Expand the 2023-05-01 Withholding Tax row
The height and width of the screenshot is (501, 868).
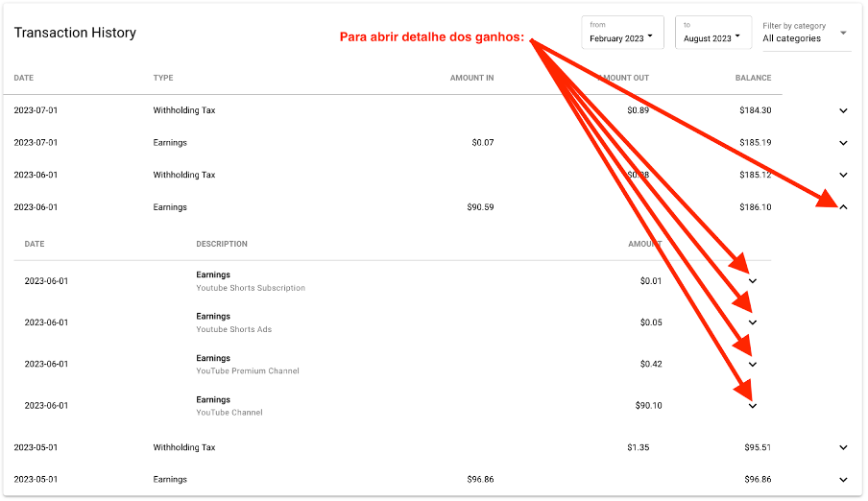tap(843, 447)
